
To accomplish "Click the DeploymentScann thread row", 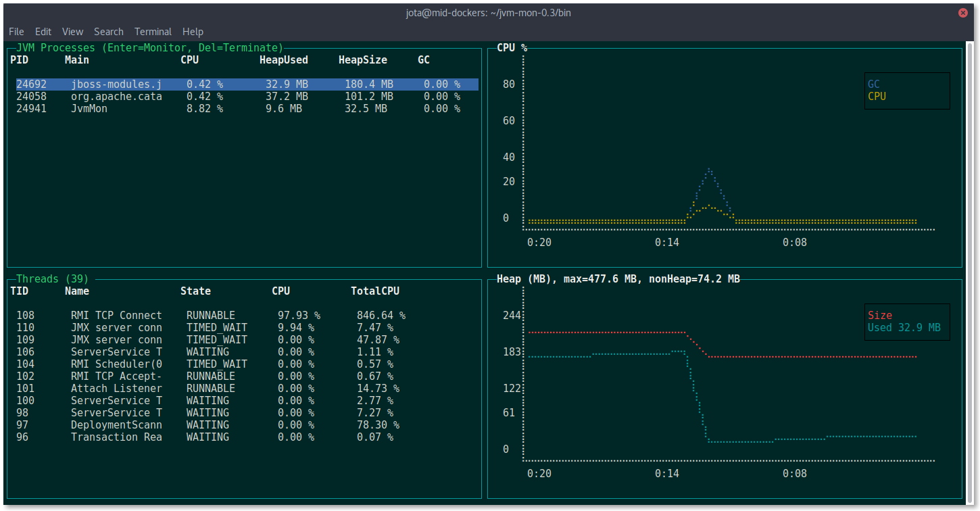I will (x=116, y=425).
